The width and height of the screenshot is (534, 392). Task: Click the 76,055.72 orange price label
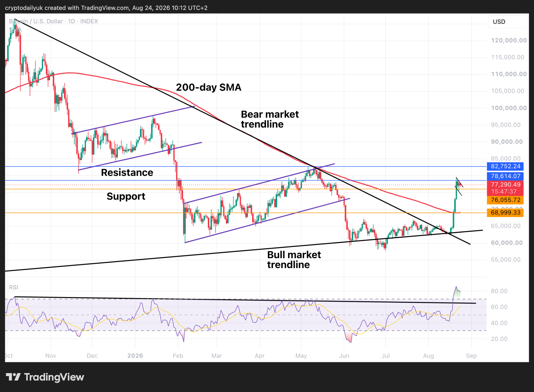[505, 200]
